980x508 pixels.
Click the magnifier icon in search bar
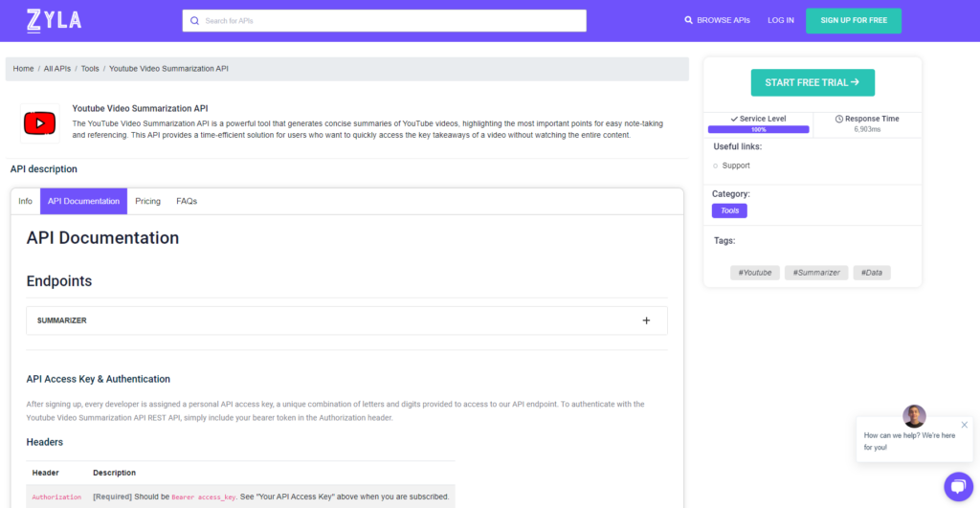(195, 20)
